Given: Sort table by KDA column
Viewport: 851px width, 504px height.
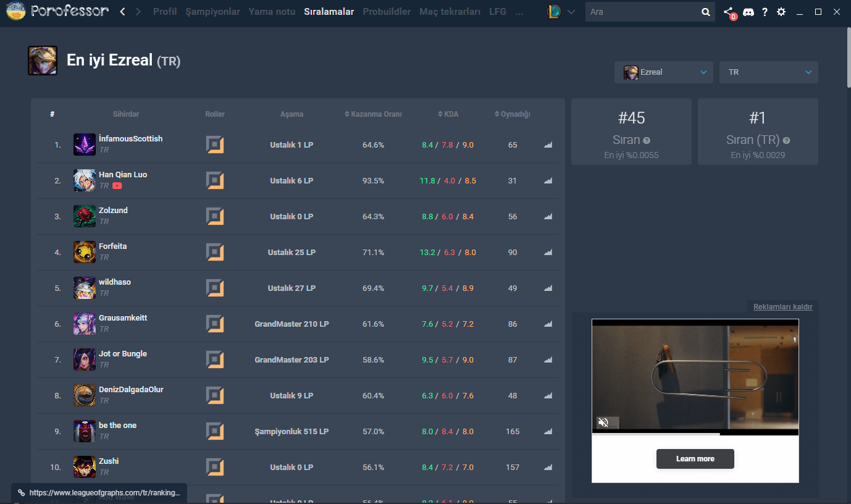Looking at the screenshot, I should (448, 114).
